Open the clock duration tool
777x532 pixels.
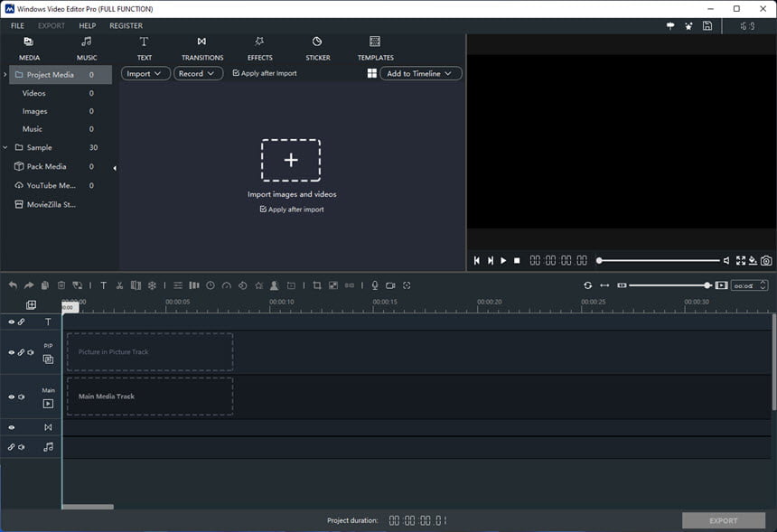(211, 285)
